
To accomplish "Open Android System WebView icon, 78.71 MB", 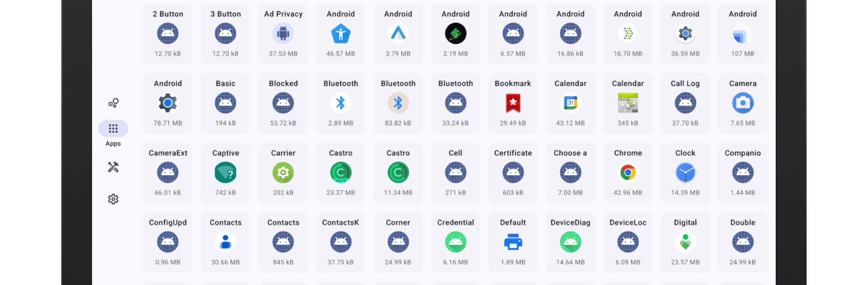I will [168, 103].
